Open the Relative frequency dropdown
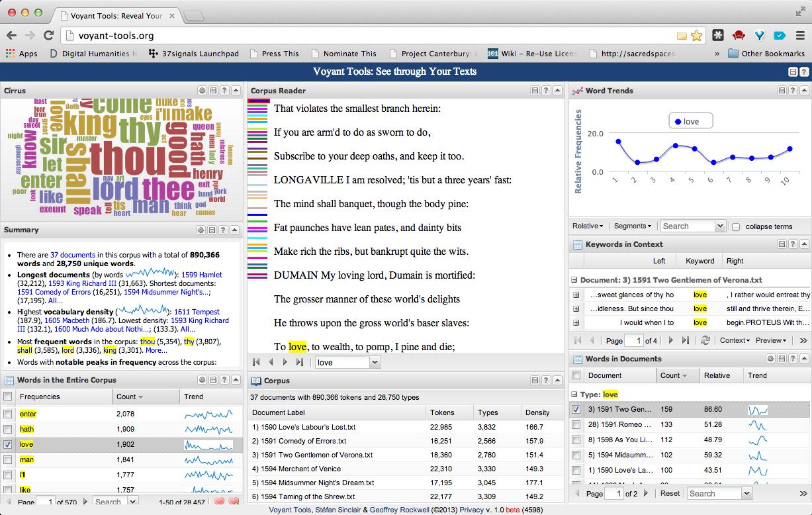This screenshot has height=515, width=812. tap(588, 226)
